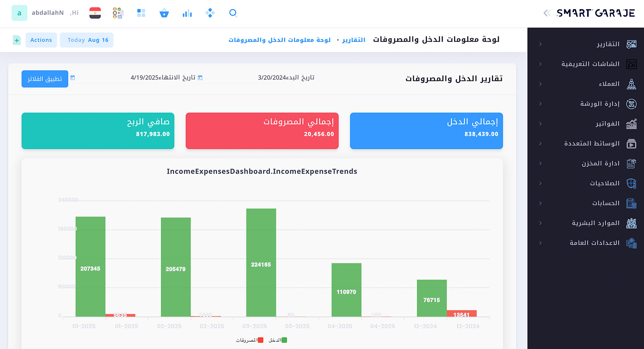Viewport: 644px width, 349px height.
Task: Collapse sidebar using double-chevron icon
Action: coord(547,13)
